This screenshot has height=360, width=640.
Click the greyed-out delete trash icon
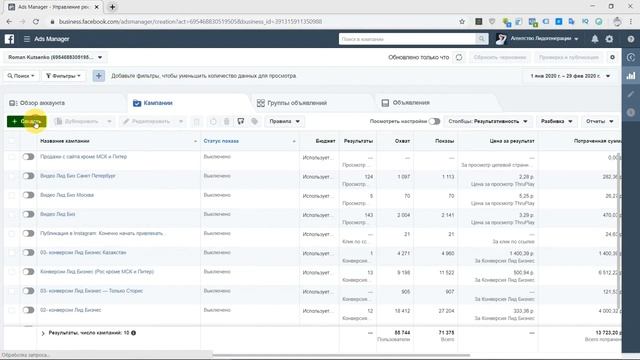[x=196, y=121]
